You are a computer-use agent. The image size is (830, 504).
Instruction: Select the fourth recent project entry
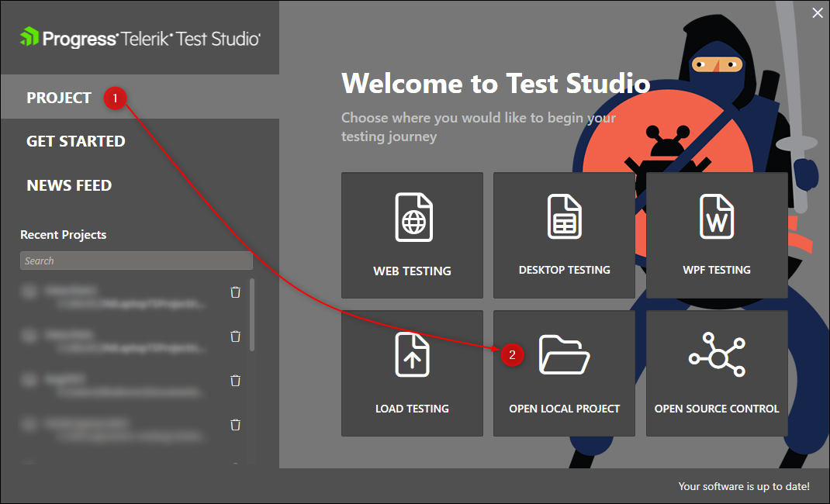point(116,429)
